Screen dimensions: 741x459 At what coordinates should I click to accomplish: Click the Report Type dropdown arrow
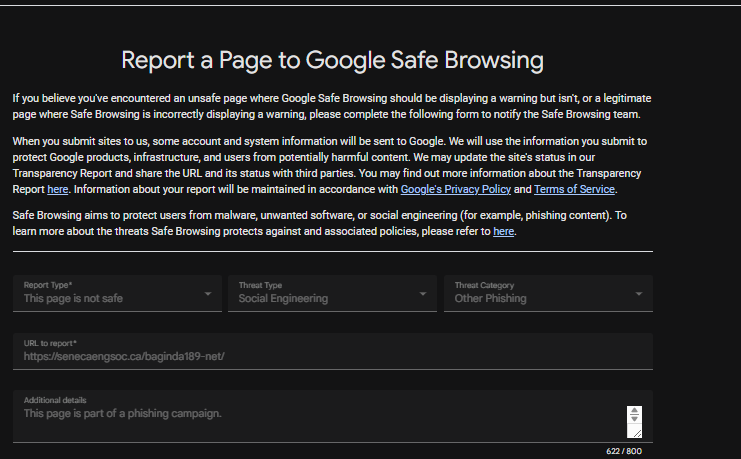tap(207, 294)
